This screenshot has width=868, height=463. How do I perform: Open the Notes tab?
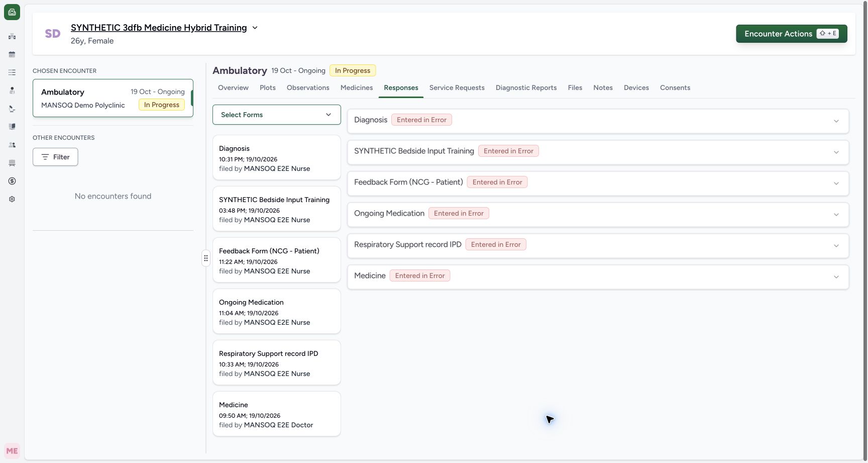pyautogui.click(x=603, y=87)
